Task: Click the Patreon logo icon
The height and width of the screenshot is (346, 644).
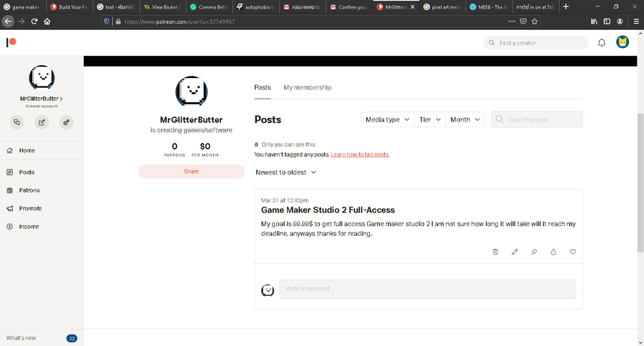Action: pyautogui.click(x=11, y=42)
